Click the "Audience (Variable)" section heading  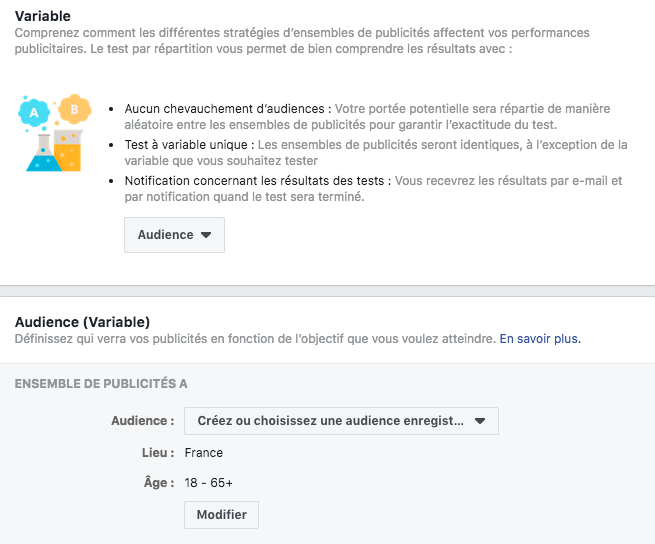click(82, 322)
